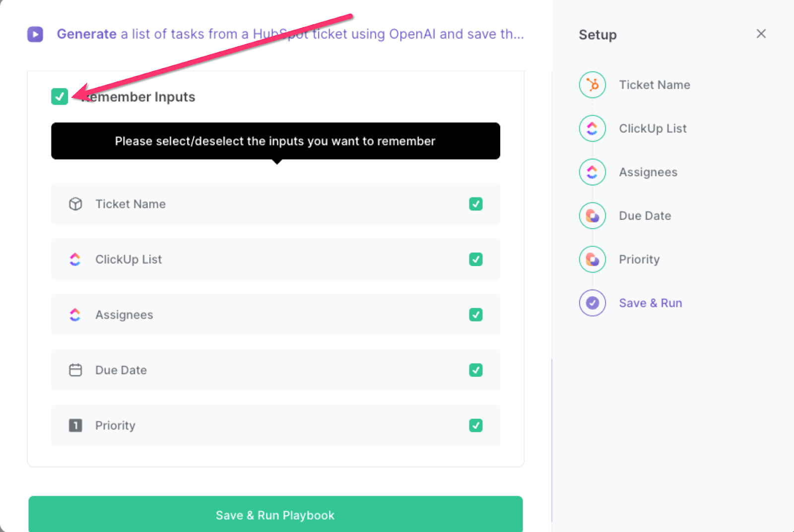This screenshot has width=794, height=532.
Task: Deselect the Priority remember checkbox
Action: (475, 425)
